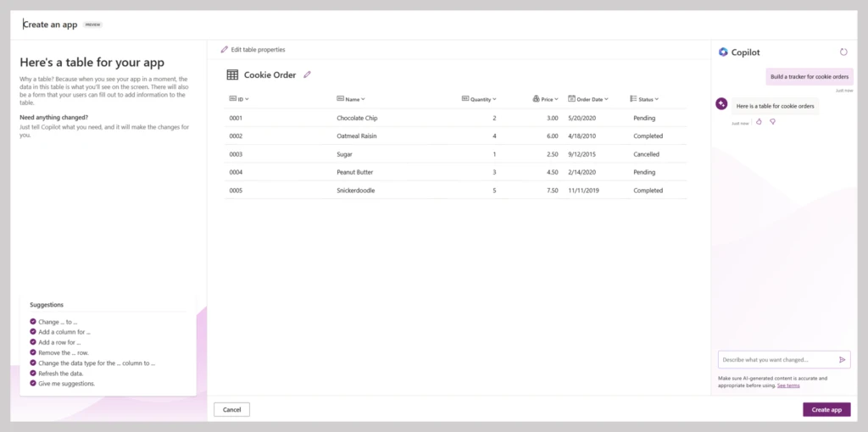Screen dimensions: 868x432
Task: Open the See terms link
Action: (788, 385)
